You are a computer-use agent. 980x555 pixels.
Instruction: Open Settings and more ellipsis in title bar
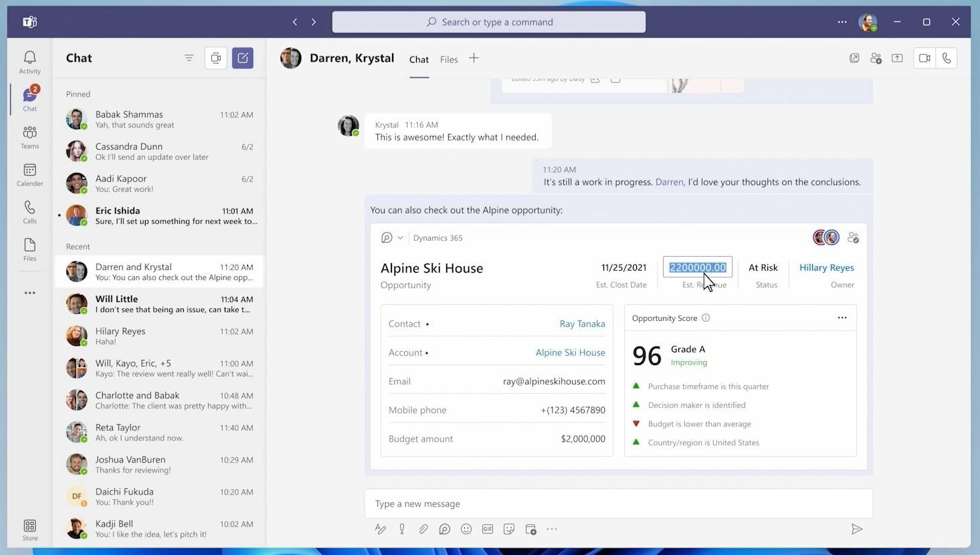click(x=842, y=22)
